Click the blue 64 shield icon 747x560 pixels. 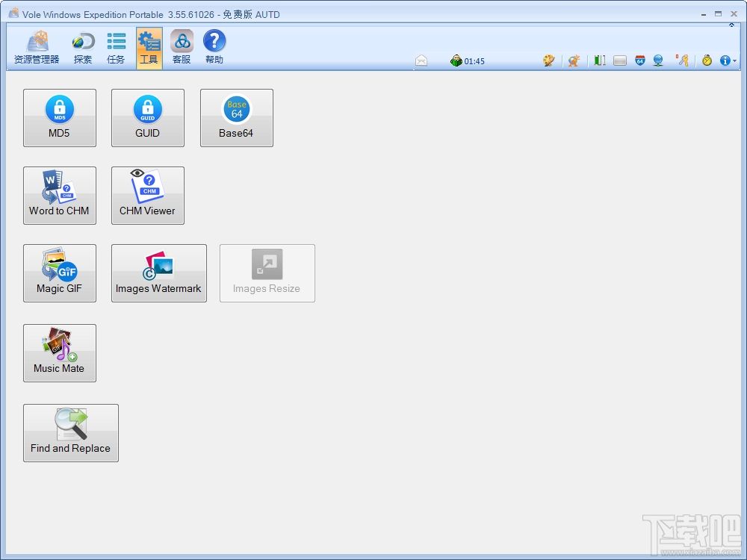[x=640, y=60]
